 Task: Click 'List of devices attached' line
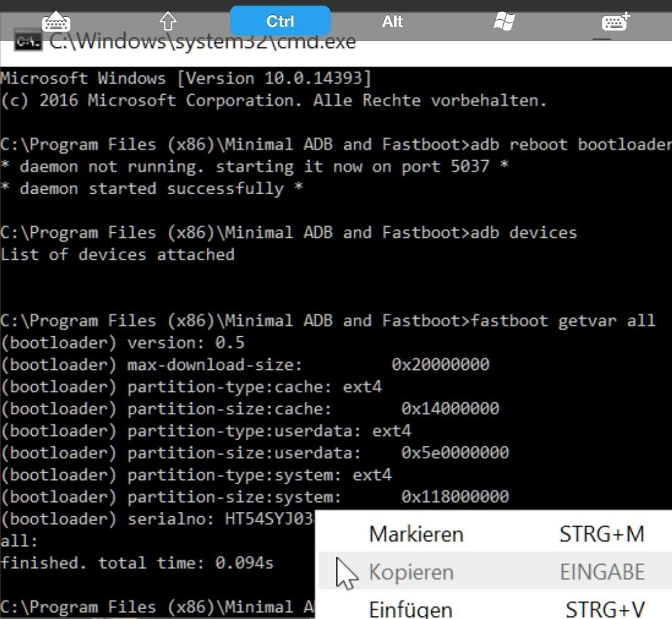[118, 255]
